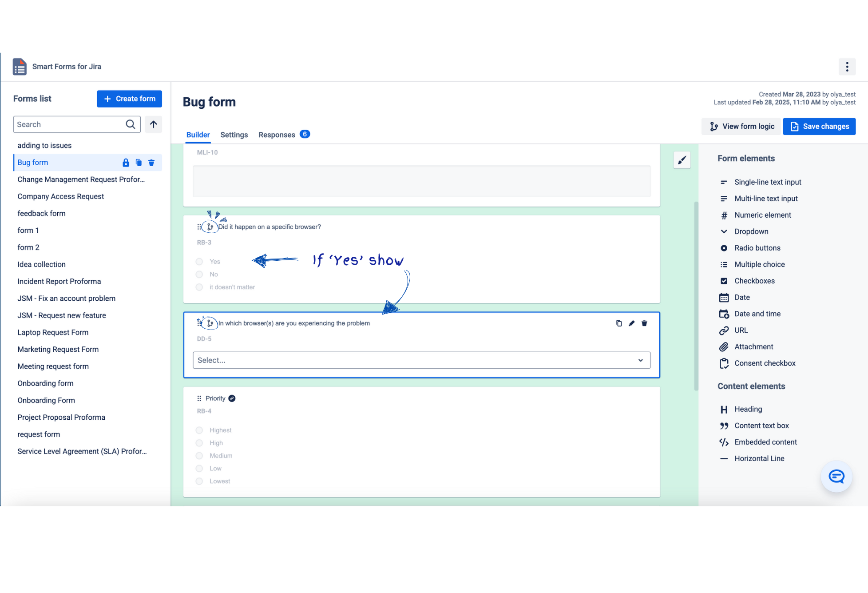
Task: Toggle forms list sort arrow
Action: tap(153, 124)
